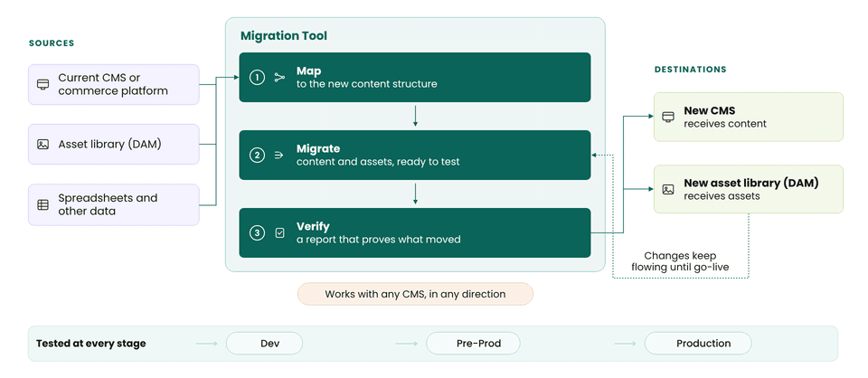Click the receives assets text

pyautogui.click(x=722, y=196)
